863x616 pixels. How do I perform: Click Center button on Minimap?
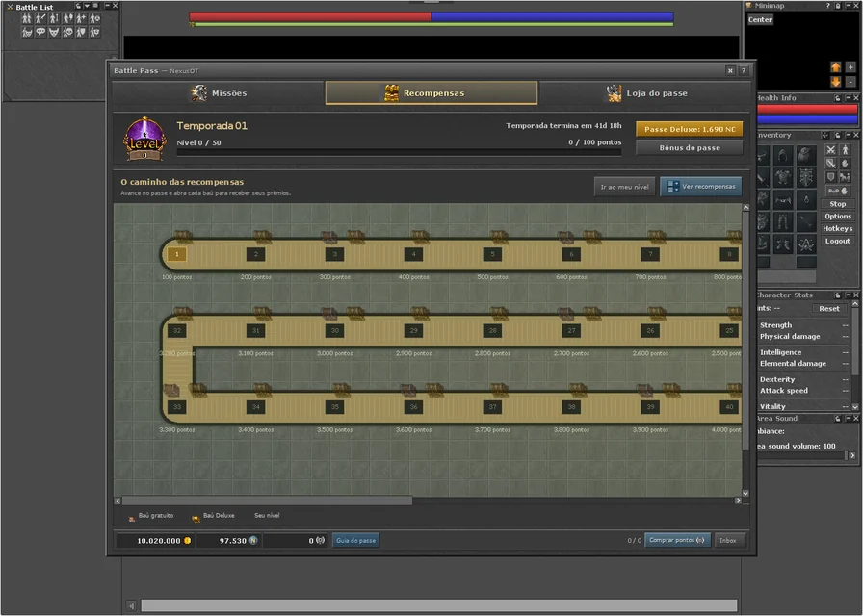tap(760, 20)
